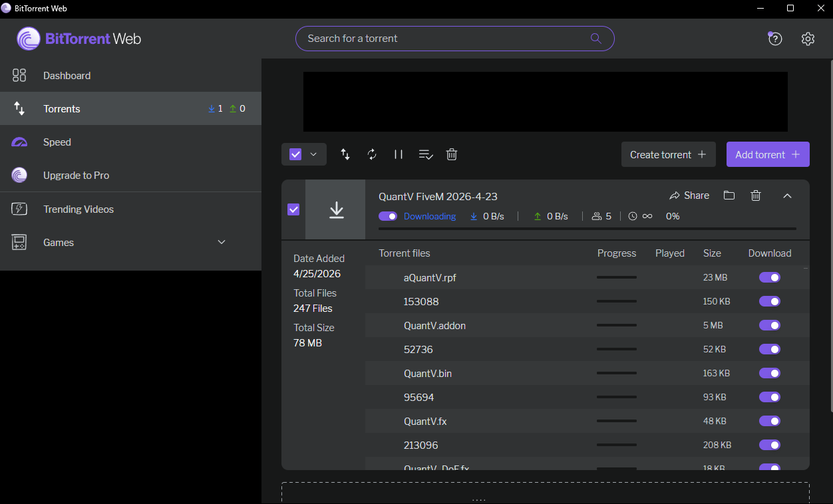Select the QuantV.addon file name
Viewport: 833px width, 504px height.
tap(434, 326)
